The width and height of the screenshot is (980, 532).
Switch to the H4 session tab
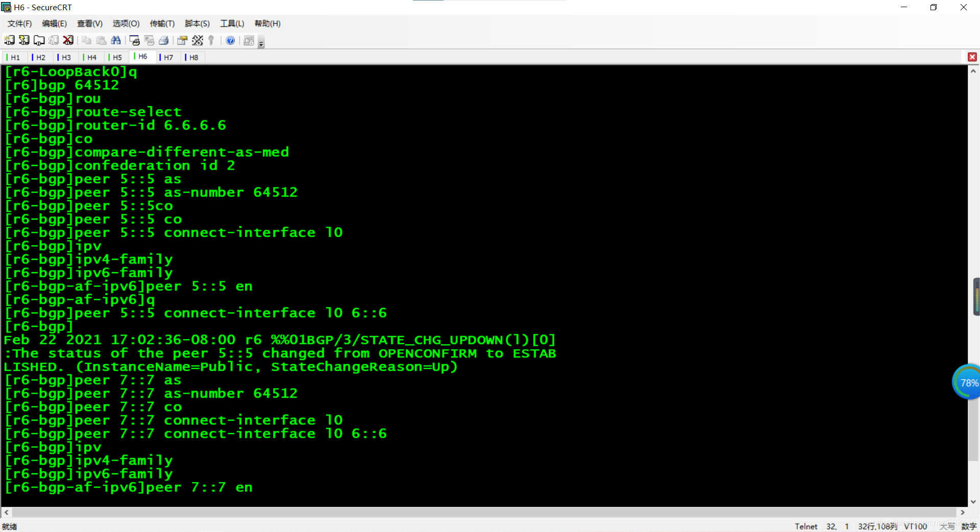[91, 57]
